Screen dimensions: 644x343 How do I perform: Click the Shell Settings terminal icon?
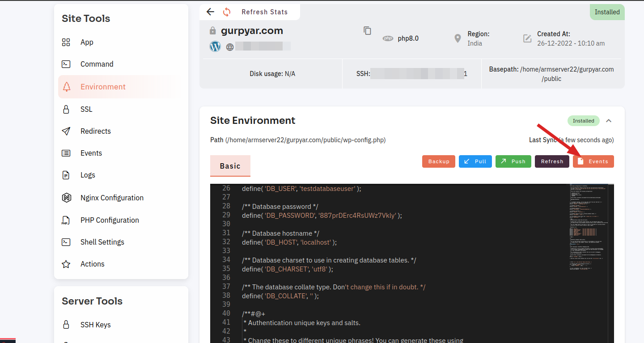66,242
